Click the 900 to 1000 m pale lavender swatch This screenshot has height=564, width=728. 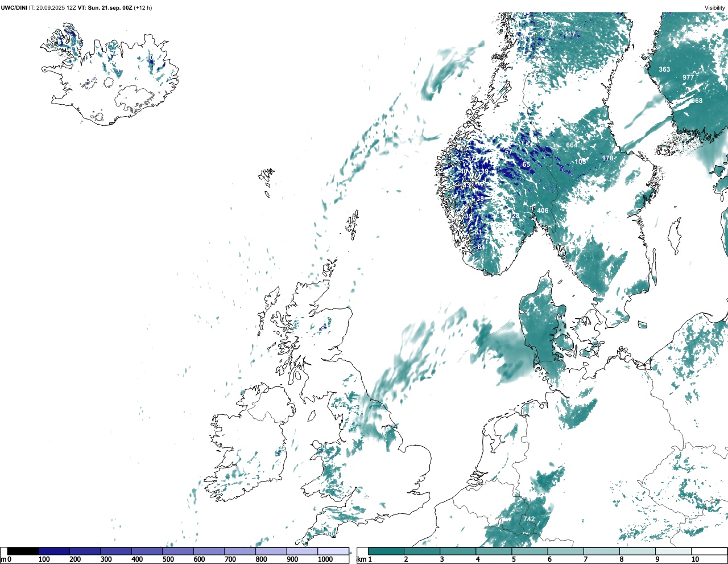click(302, 551)
